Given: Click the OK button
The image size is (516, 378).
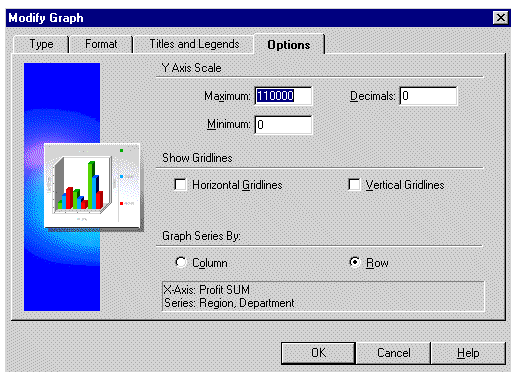Looking at the screenshot, I should point(318,353).
